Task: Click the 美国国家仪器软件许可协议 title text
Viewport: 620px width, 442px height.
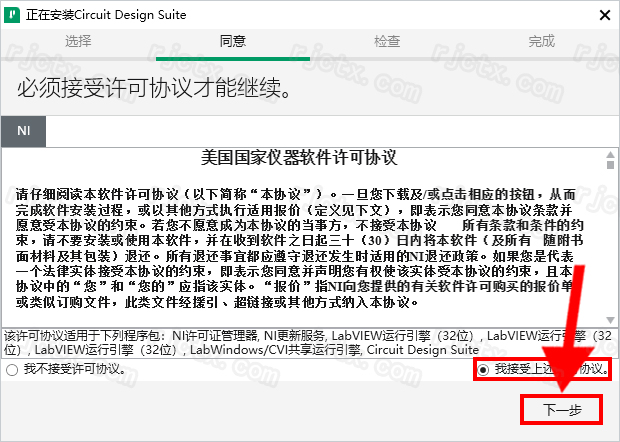Action: (x=299, y=159)
